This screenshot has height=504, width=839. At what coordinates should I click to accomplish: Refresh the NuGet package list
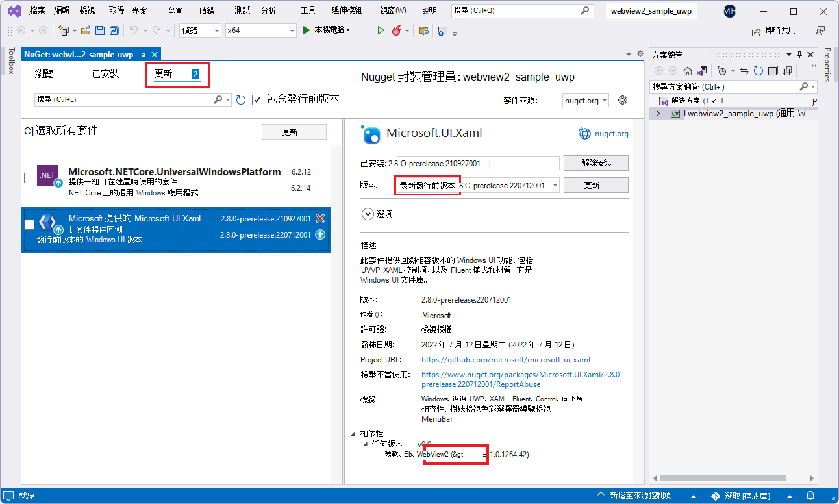point(240,99)
